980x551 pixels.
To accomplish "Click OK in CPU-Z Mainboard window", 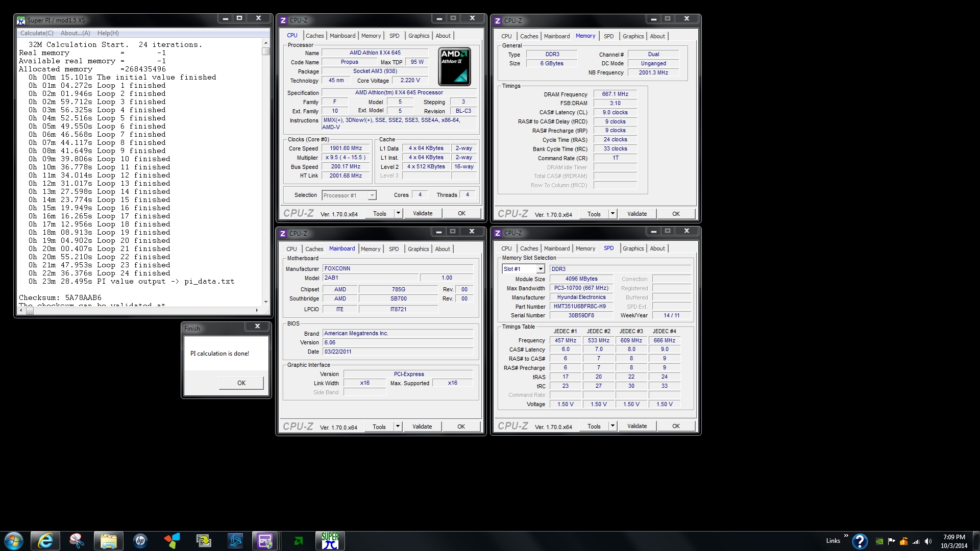I will (461, 427).
